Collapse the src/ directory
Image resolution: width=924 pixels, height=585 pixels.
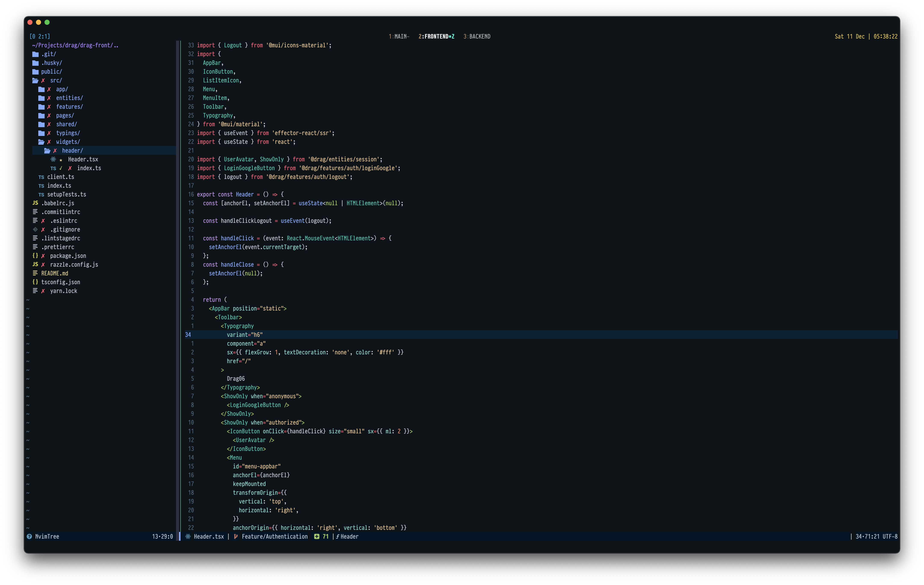[x=56, y=80]
